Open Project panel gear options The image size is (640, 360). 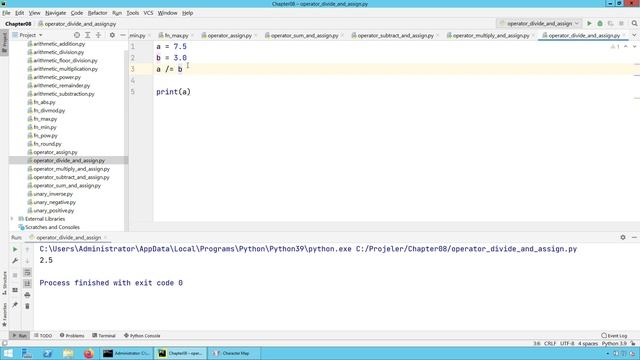[112, 35]
